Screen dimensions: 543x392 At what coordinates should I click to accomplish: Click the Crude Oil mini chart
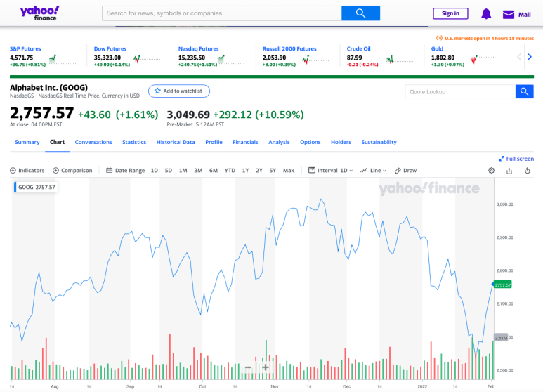[x=400, y=60]
